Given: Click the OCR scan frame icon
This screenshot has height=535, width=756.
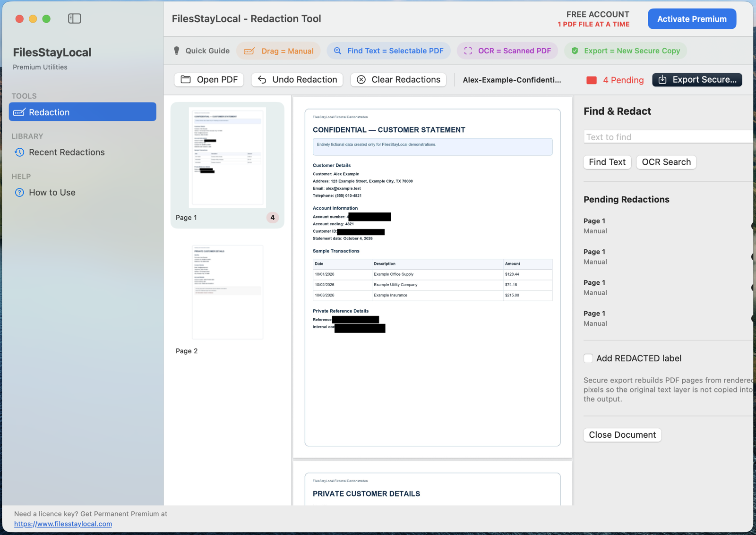Looking at the screenshot, I should tap(468, 51).
